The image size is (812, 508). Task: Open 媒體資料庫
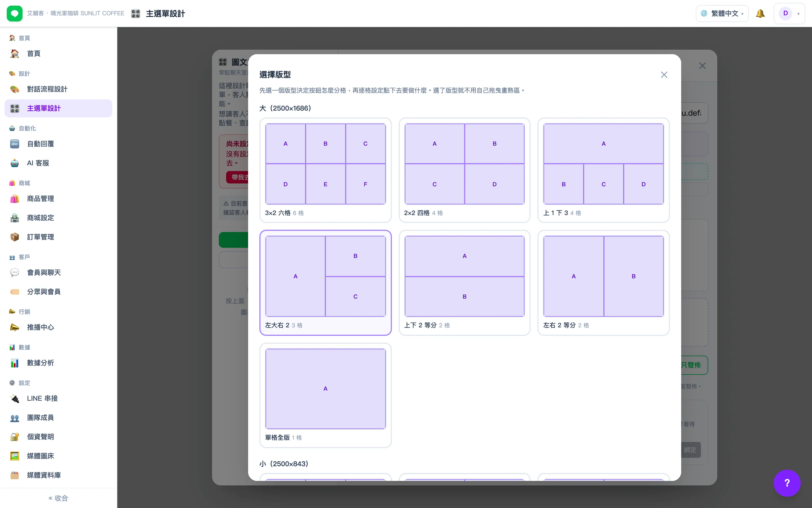(x=58, y=476)
